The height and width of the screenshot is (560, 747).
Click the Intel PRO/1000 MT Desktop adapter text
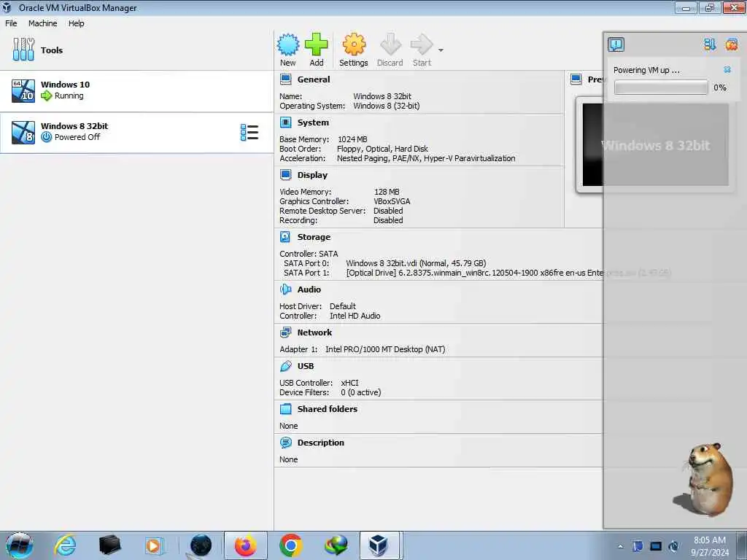[x=385, y=349]
